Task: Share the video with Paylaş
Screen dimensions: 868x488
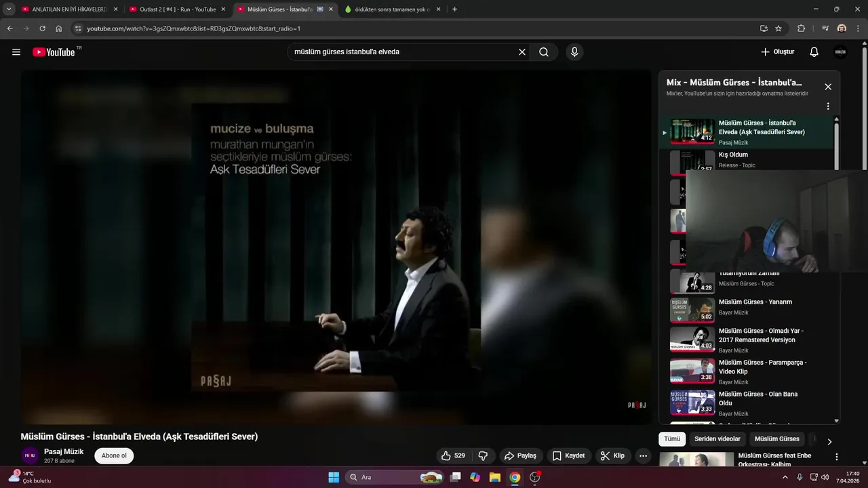Action: [520, 455]
